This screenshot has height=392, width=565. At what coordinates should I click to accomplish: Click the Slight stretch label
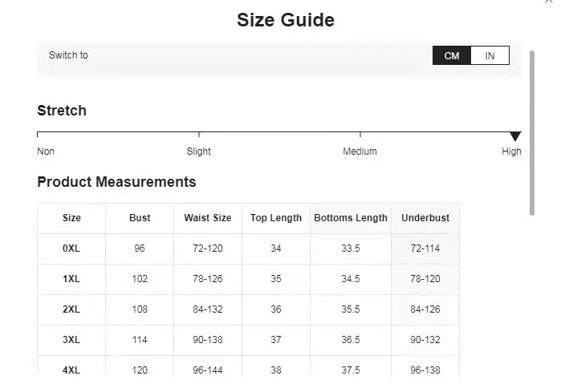[199, 152]
